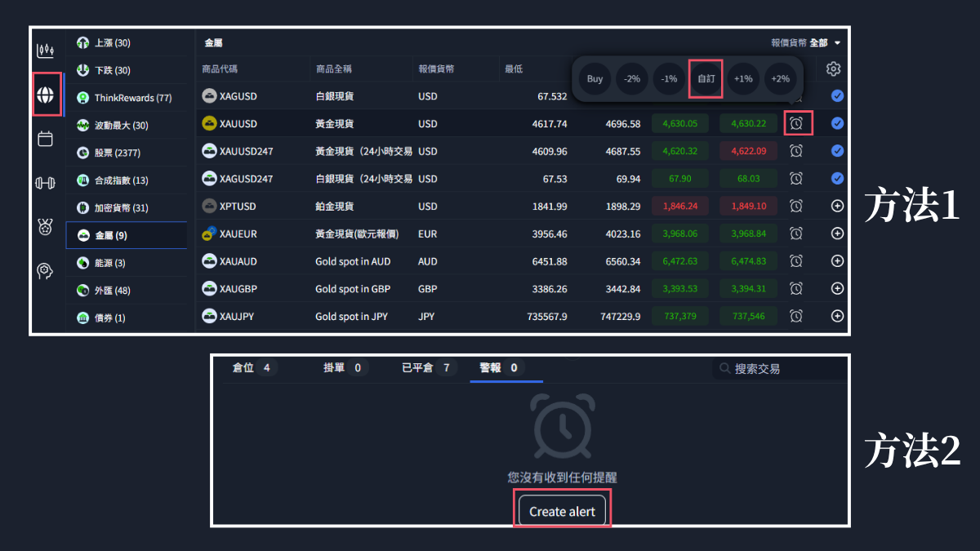980x551 pixels.
Task: Select 波動最大 (30) category
Action: point(127,126)
